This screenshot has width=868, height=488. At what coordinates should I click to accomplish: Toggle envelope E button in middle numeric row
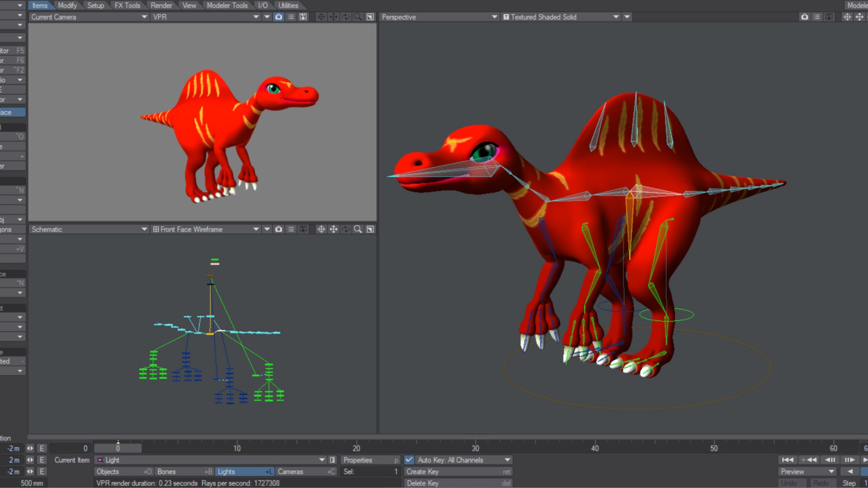(42, 460)
